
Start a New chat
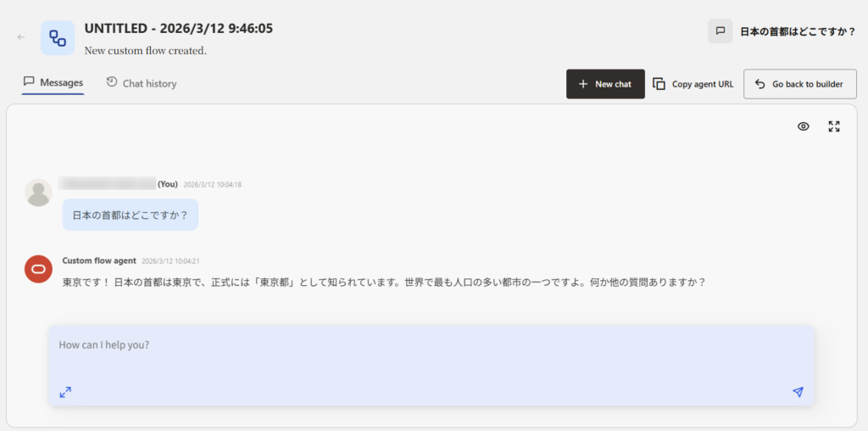(605, 84)
